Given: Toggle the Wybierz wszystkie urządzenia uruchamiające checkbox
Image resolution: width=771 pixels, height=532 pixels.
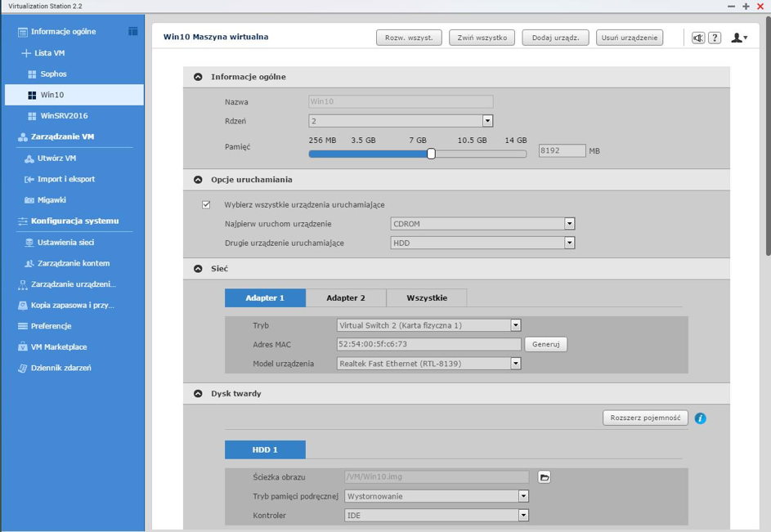Looking at the screenshot, I should pos(206,204).
